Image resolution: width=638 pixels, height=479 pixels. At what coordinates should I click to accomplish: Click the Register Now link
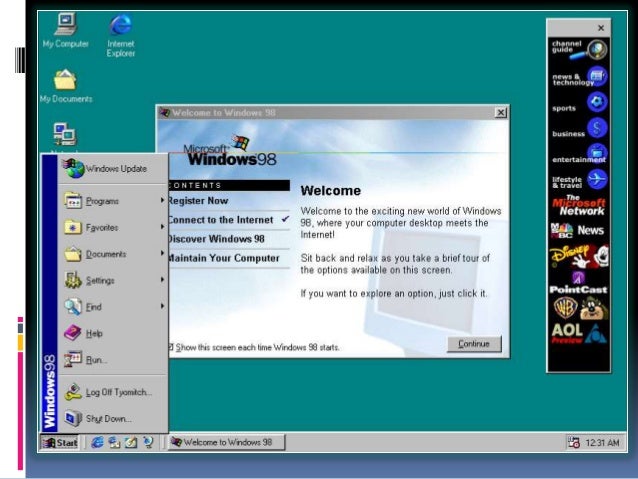pos(198,201)
